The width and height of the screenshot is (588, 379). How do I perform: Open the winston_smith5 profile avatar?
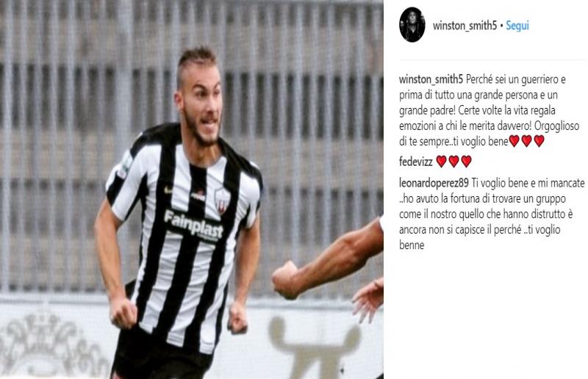[x=412, y=24]
